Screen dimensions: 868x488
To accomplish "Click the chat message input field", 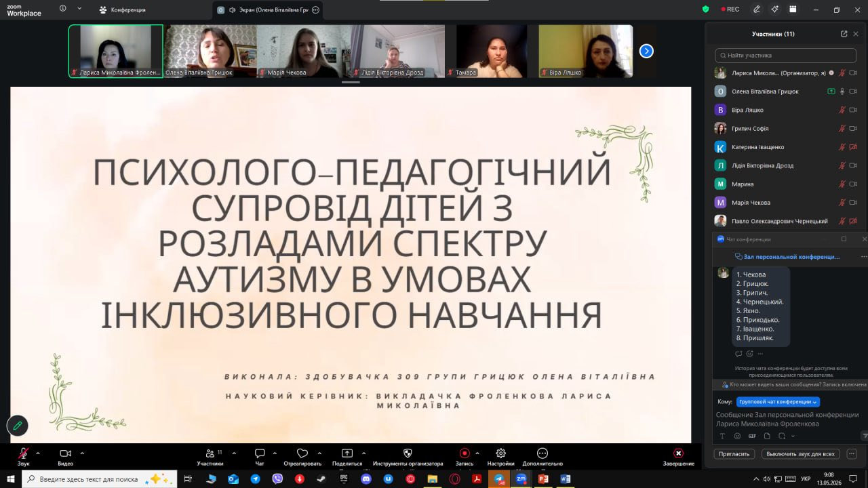I will (x=787, y=419).
